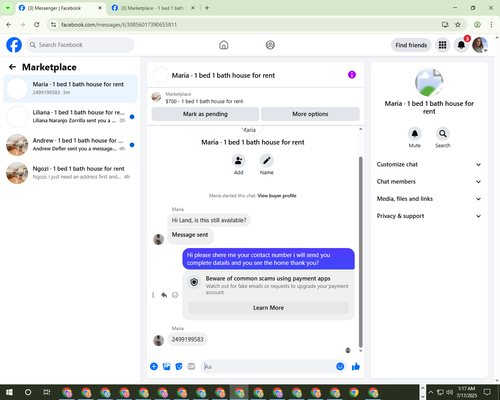The width and height of the screenshot is (500, 400).
Task: Open the Friends icon in top navigation
Action: pos(270,45)
